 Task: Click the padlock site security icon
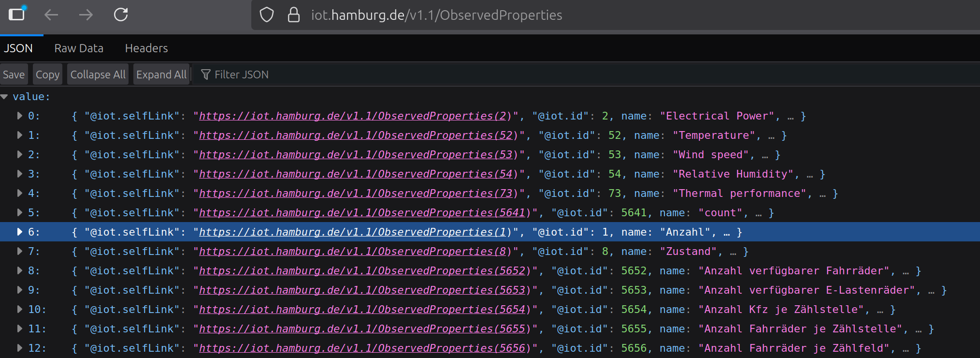[293, 15]
